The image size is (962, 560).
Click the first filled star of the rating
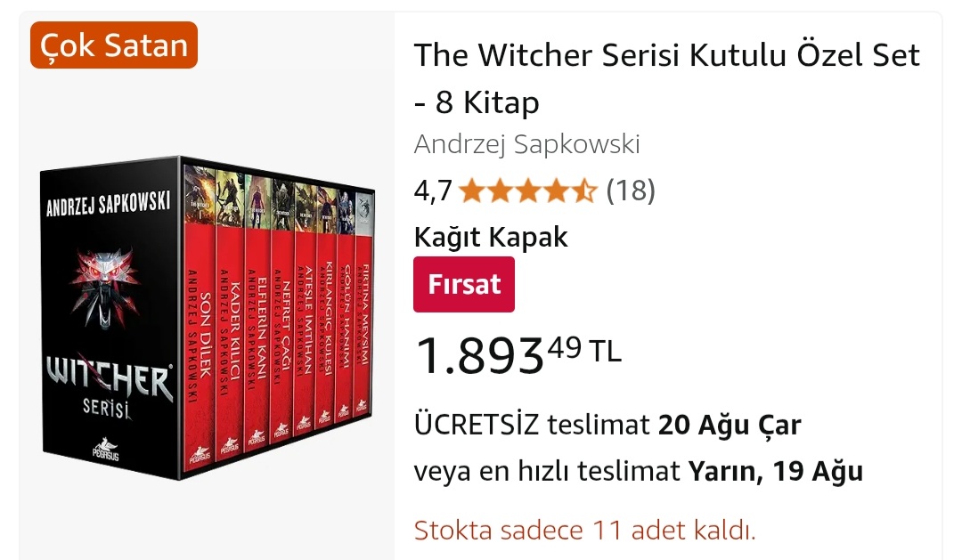471,191
